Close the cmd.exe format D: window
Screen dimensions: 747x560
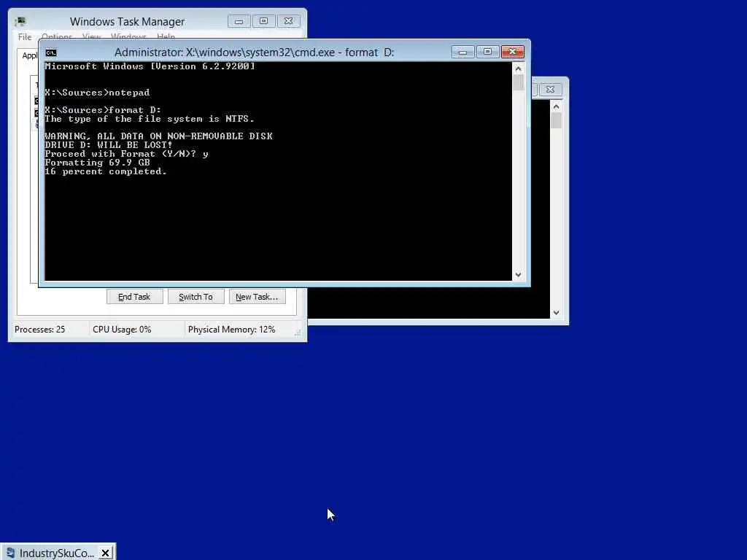pos(513,52)
